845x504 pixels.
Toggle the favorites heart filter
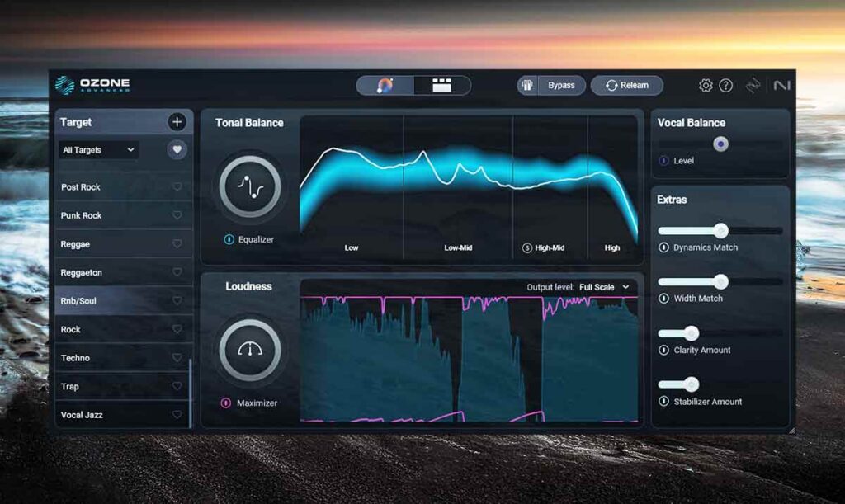coord(176,150)
